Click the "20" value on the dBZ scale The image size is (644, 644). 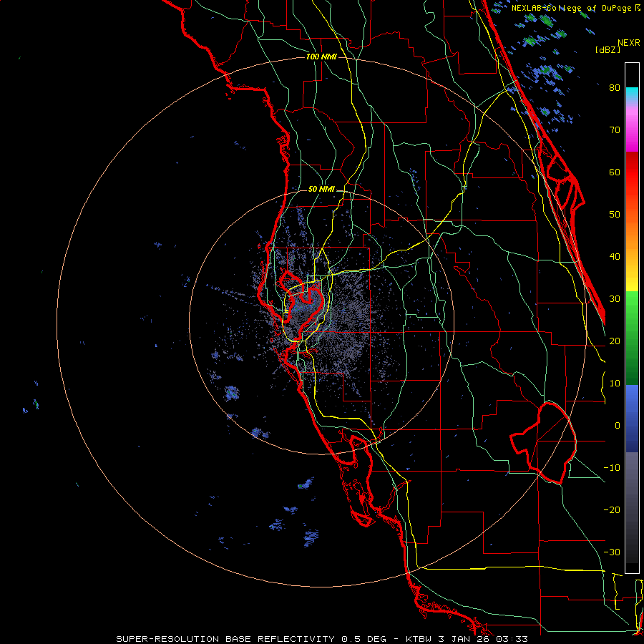615,341
